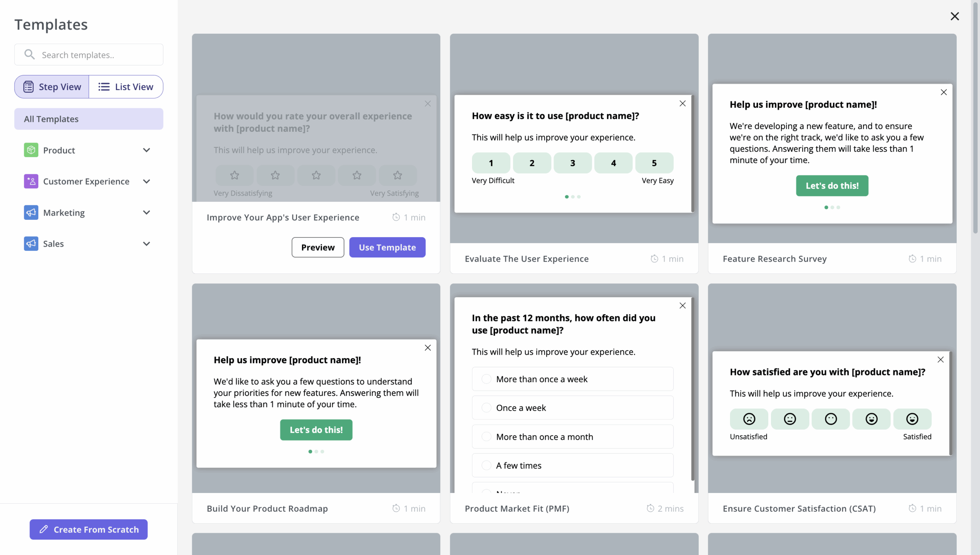Click the middle star in the rating preview
Screen dimensions: 980x555
click(x=316, y=175)
